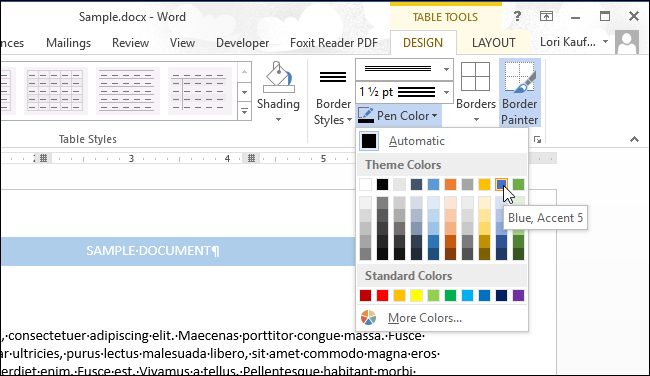Click the SAMPLE DOCUMENT heading cell
The image size is (650, 376).
(178, 251)
